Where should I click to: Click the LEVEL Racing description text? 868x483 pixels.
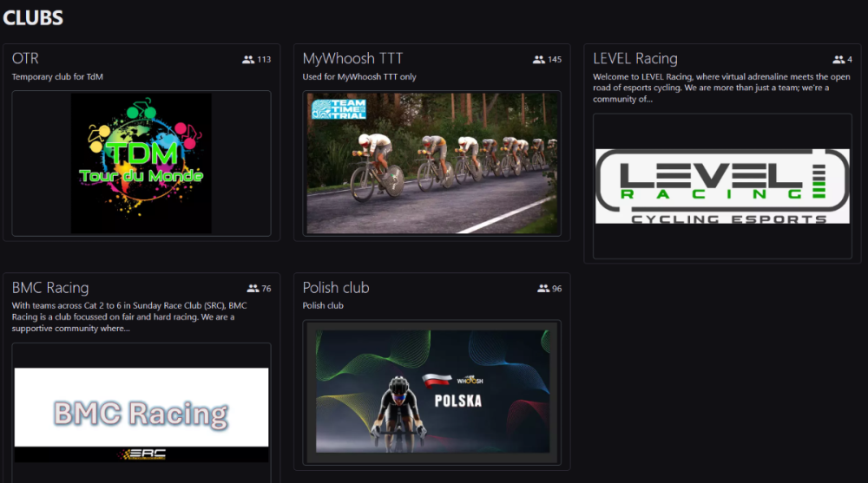pos(721,88)
